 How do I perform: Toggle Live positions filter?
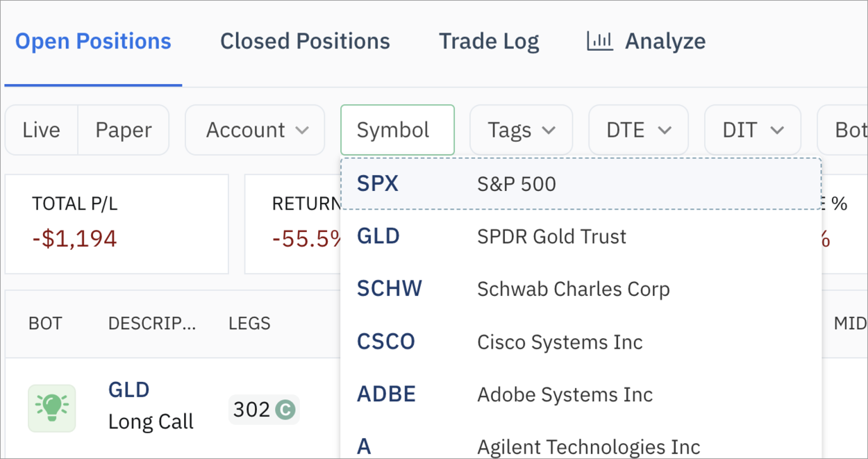(x=41, y=130)
